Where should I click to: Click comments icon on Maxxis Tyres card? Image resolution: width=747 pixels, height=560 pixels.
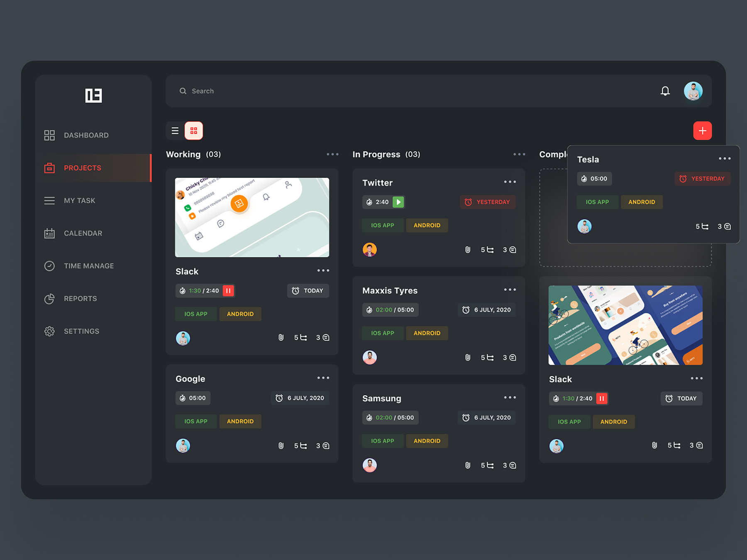click(x=513, y=358)
